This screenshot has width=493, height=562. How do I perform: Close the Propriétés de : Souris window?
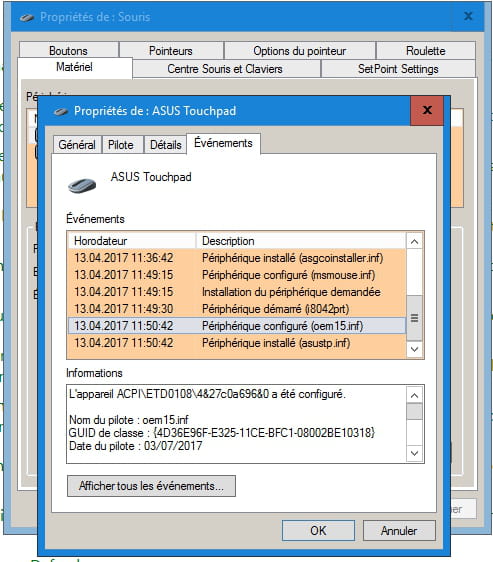(468, 16)
